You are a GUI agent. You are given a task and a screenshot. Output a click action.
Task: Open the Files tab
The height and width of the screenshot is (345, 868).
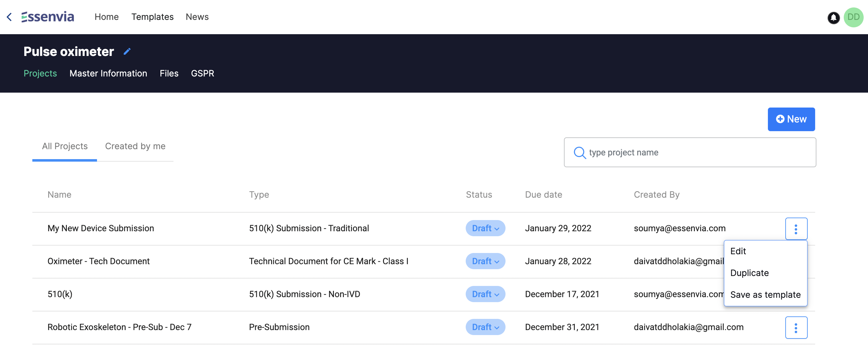[x=169, y=73]
